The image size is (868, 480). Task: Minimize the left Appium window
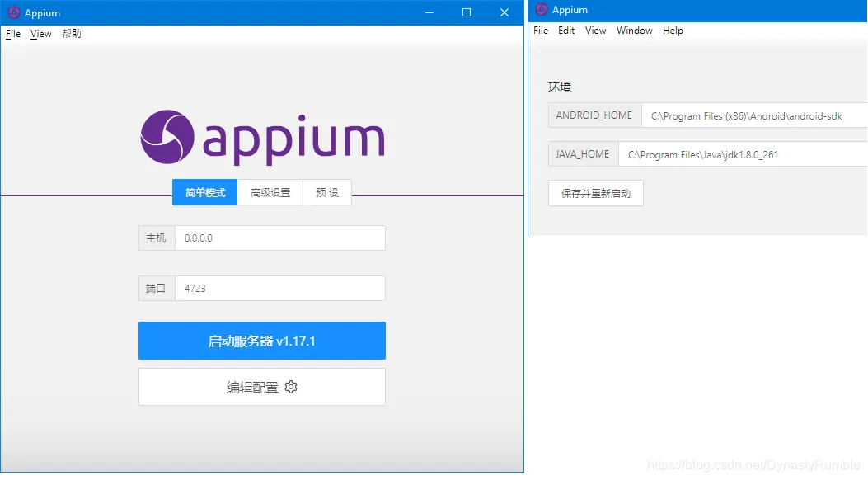point(429,12)
